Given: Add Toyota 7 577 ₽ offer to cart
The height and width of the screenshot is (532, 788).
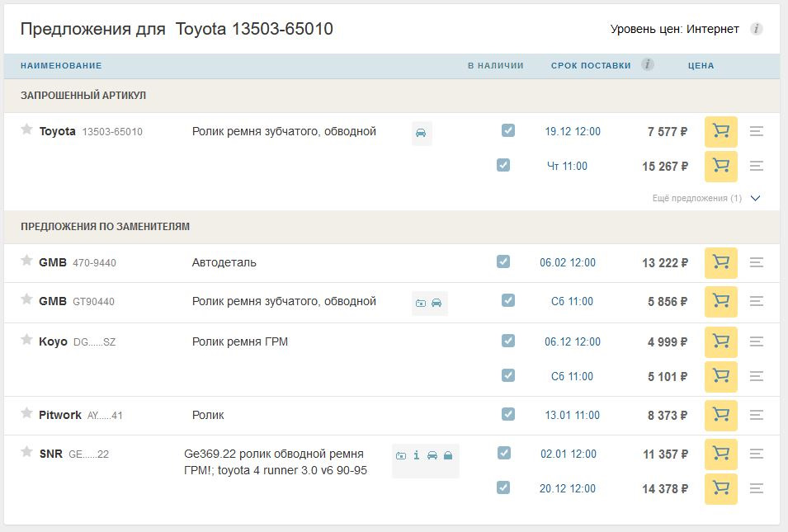Looking at the screenshot, I should 720,132.
